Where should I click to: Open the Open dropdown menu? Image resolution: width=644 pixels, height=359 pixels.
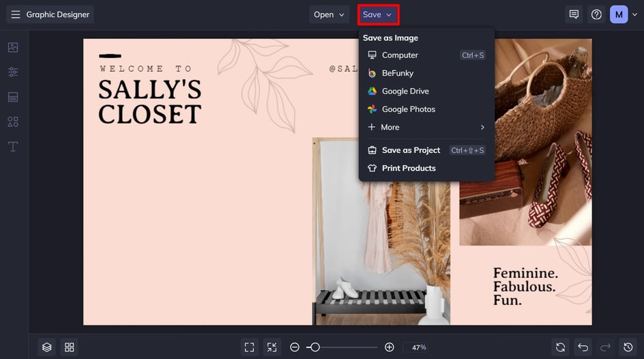(x=329, y=15)
